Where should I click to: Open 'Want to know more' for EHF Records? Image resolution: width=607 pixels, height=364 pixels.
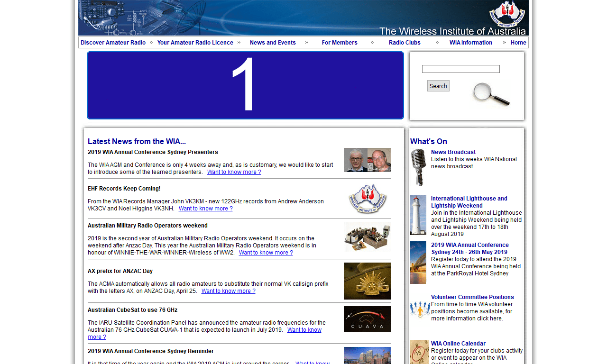pos(206,209)
